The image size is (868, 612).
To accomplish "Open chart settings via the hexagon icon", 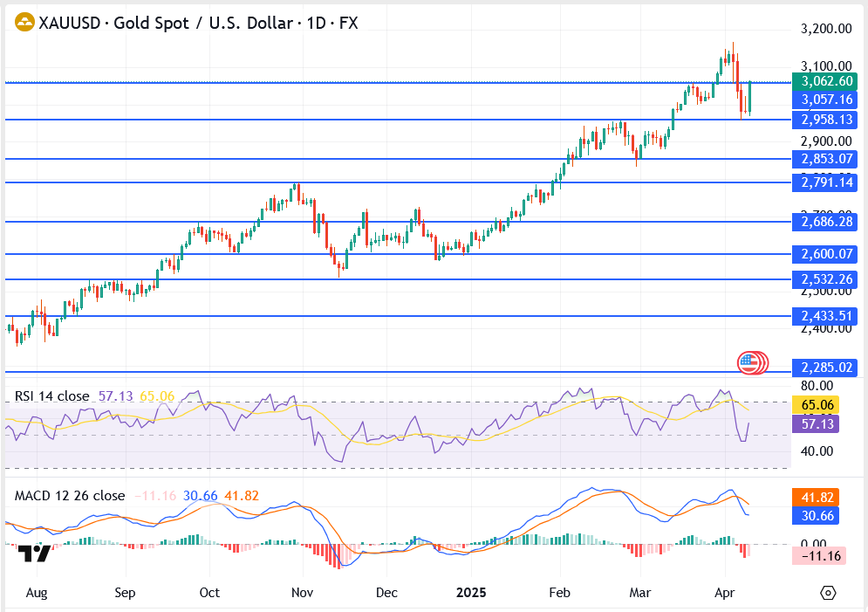I will pyautogui.click(x=828, y=593).
